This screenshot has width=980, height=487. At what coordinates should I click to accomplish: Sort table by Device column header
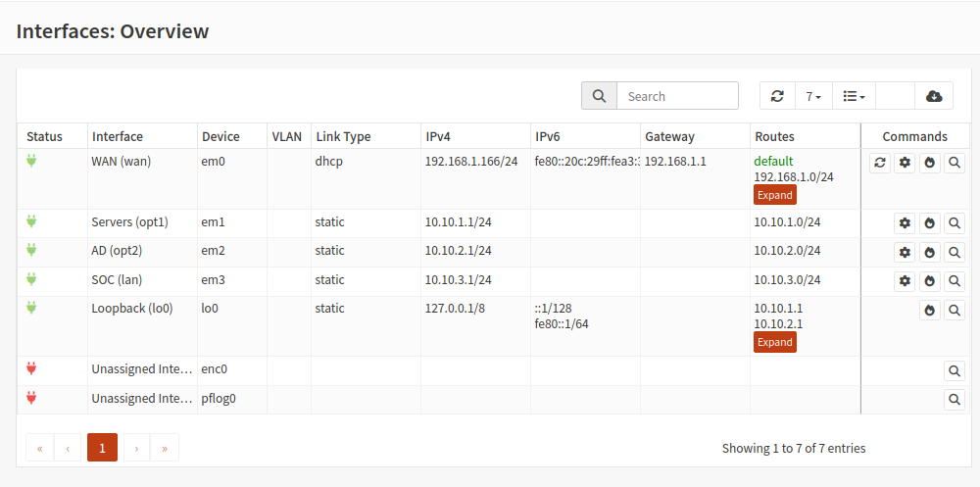point(220,136)
